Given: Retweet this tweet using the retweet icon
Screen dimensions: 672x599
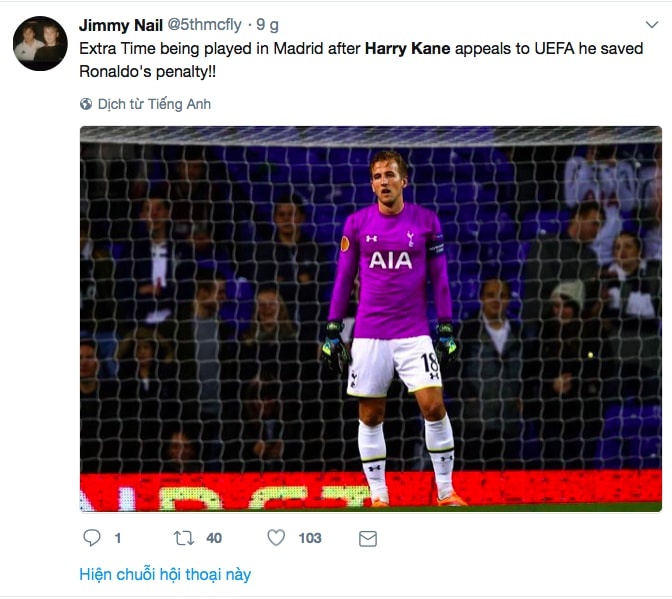Looking at the screenshot, I should pyautogui.click(x=184, y=538).
